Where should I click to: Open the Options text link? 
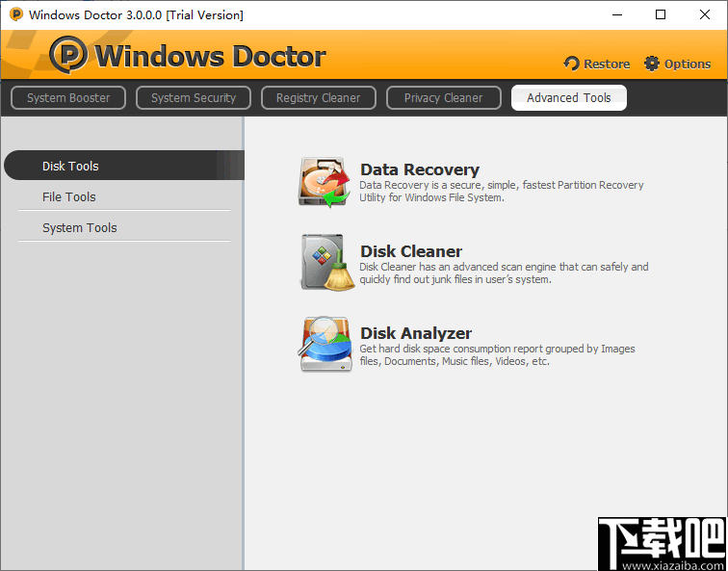(x=688, y=65)
